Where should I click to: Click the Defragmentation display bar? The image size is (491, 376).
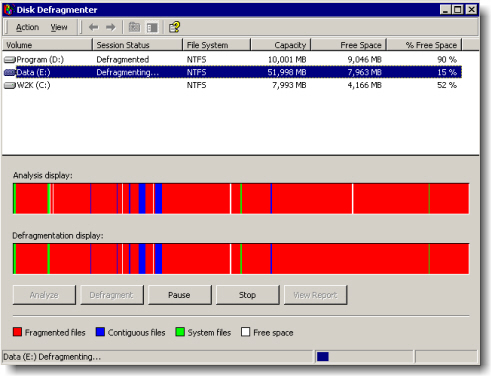coord(241,259)
